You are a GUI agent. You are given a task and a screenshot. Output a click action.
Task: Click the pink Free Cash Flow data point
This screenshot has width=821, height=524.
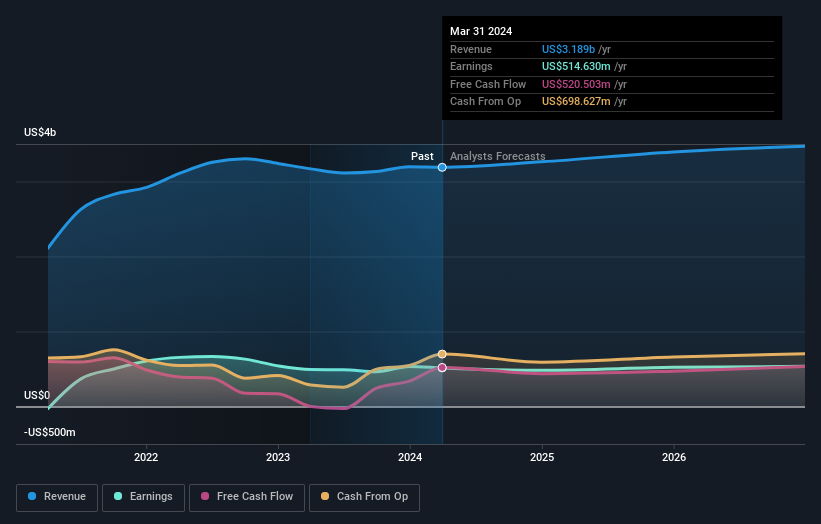[x=442, y=368]
